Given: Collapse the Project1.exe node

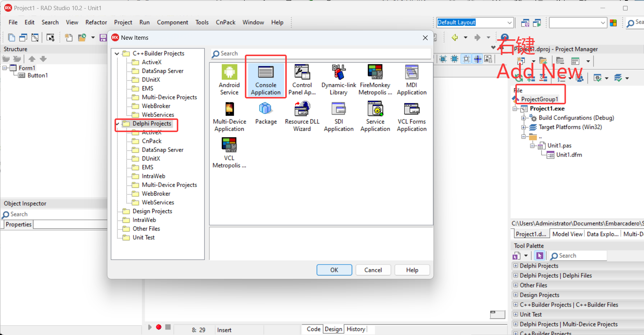Looking at the screenshot, I should pyautogui.click(x=515, y=109).
